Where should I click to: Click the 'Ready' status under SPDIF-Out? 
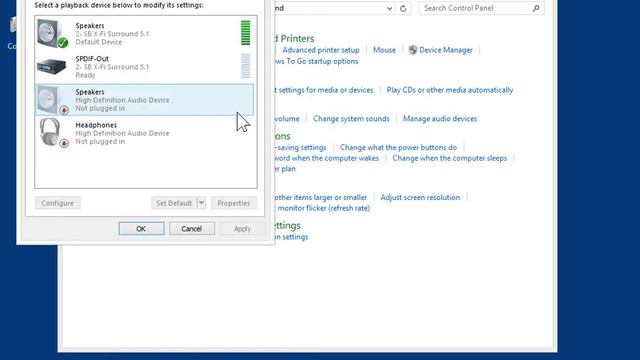tap(85, 75)
